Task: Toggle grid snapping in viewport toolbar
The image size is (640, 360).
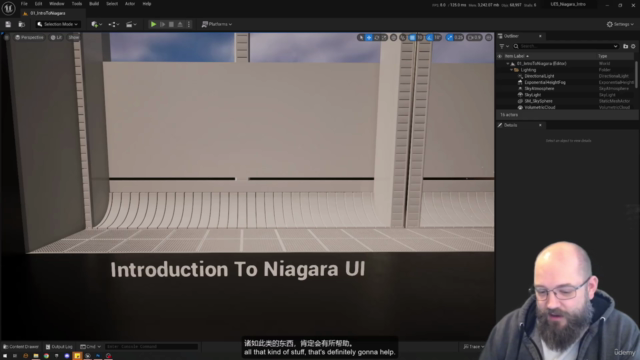Action: pyautogui.click(x=412, y=38)
